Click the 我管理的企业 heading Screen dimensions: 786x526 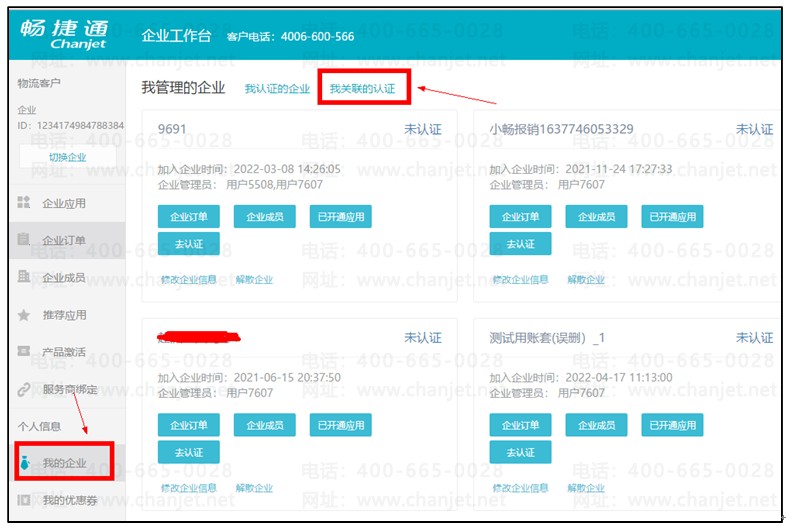pyautogui.click(x=183, y=88)
